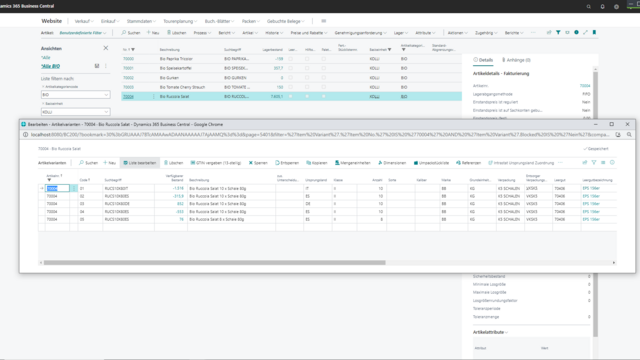Open the Verkauf menu
Screen dimensions: 640x360
(x=84, y=21)
